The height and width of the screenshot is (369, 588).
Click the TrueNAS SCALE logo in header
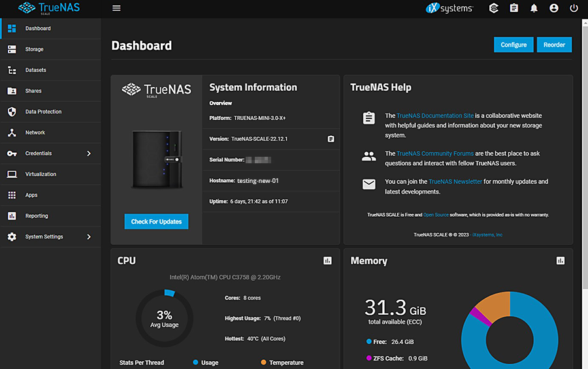coord(49,8)
